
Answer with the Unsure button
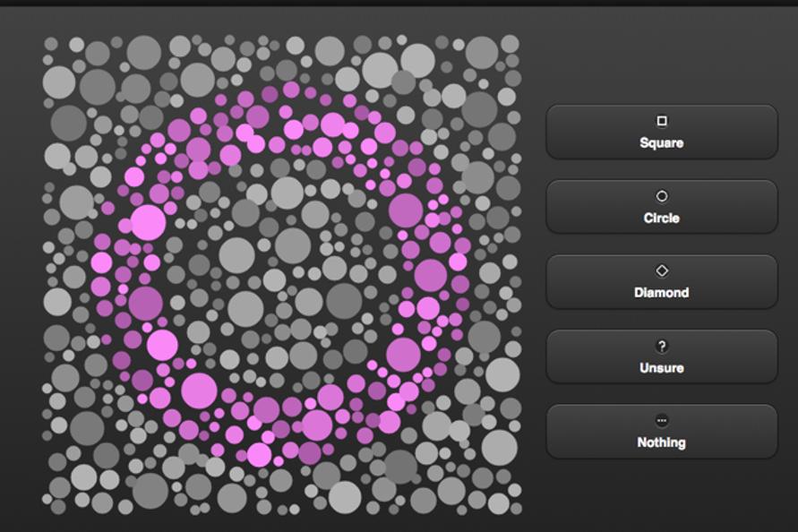[x=662, y=356]
